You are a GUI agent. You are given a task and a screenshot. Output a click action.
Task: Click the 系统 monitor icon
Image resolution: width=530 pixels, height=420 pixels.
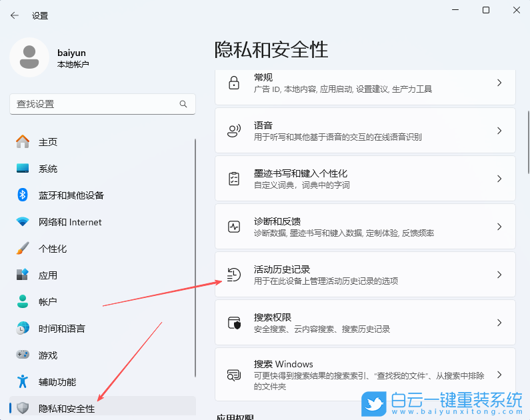point(23,168)
